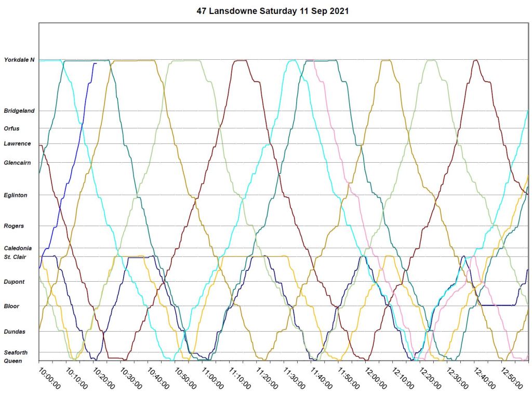The image size is (532, 394).
Task: Select the Bloor stop label
Action: pos(11,306)
